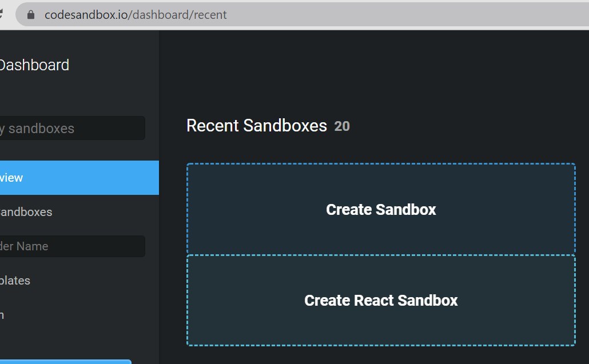Click the 'dashboard/recent' path in the URL
This screenshot has height=364, width=589.
(180, 15)
